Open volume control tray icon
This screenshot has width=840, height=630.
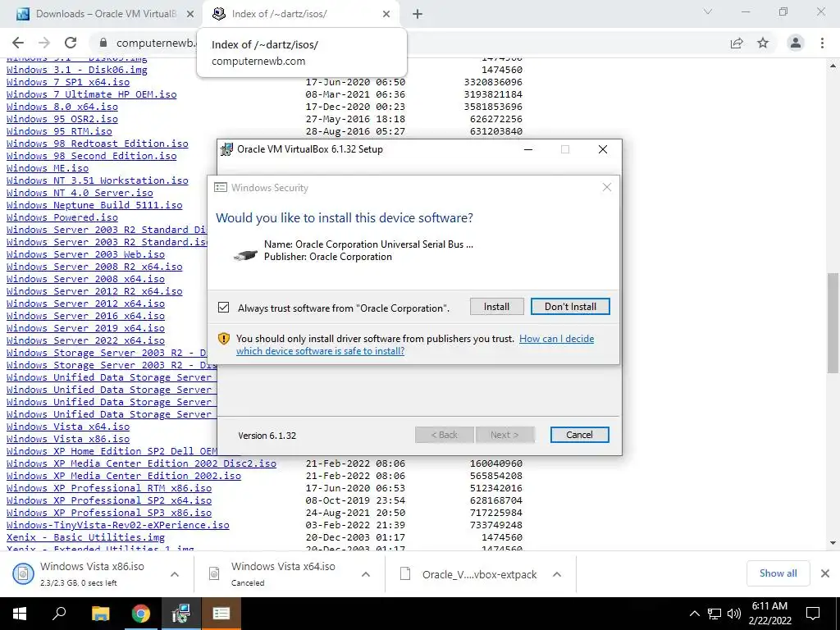(x=734, y=614)
